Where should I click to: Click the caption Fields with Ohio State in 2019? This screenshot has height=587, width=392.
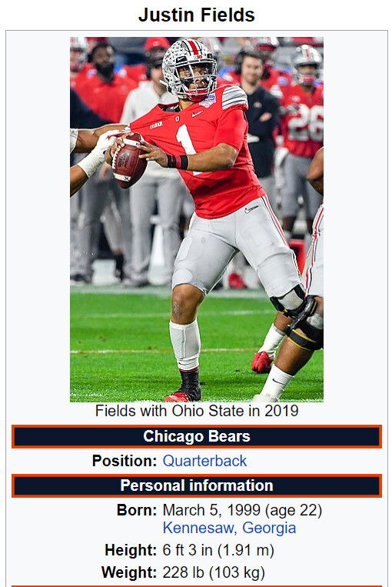pos(197,411)
